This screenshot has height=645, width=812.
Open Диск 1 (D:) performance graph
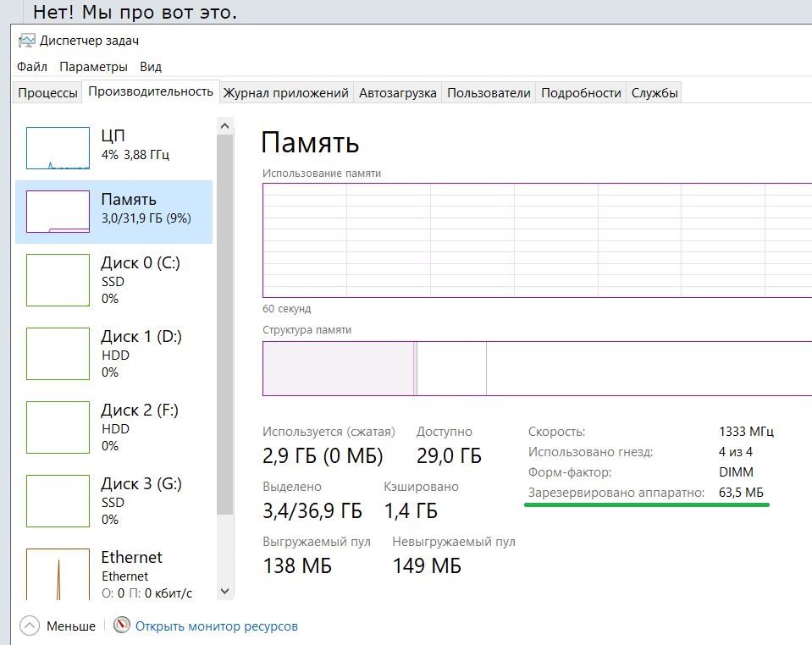point(58,354)
